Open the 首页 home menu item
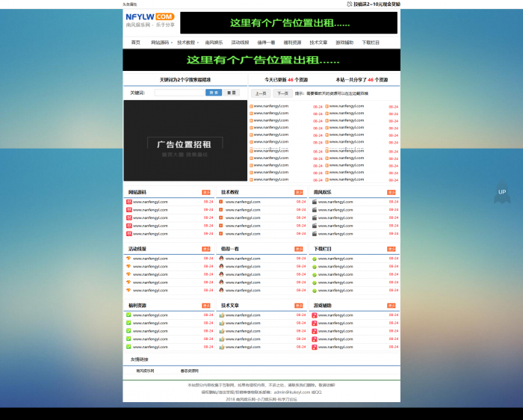The width and height of the screenshot is (523, 420). tap(135, 43)
